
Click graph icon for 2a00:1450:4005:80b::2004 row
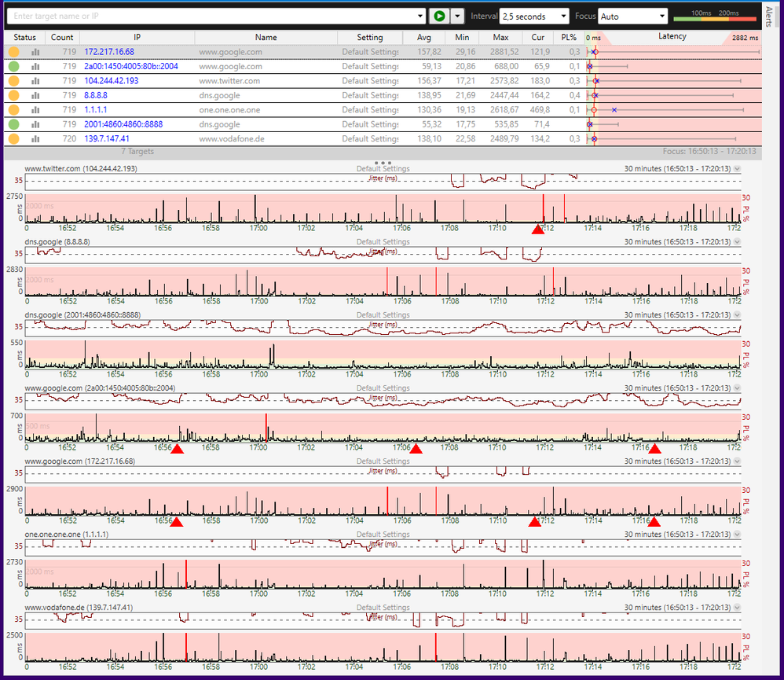(35, 67)
